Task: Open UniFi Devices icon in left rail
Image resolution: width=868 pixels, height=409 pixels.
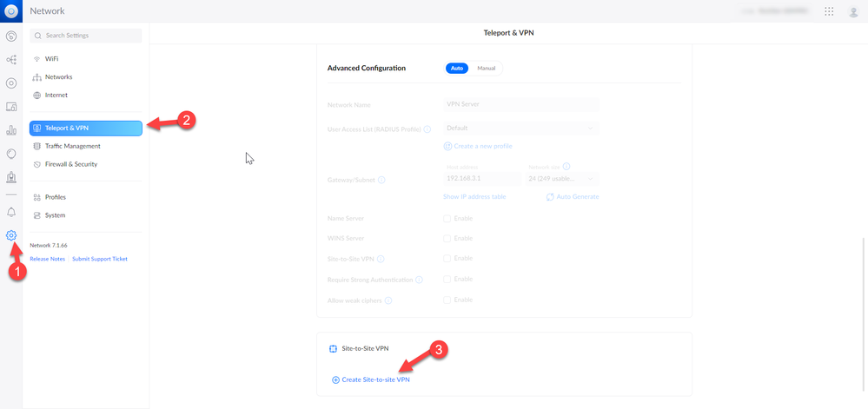Action: (x=11, y=83)
